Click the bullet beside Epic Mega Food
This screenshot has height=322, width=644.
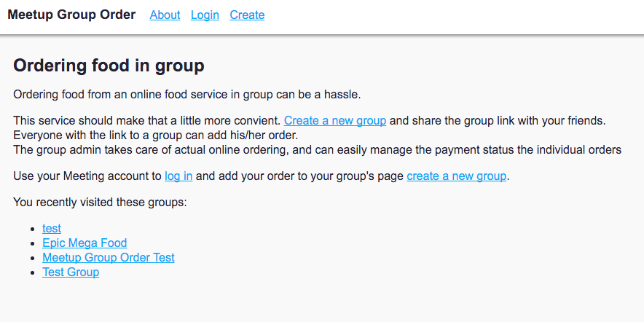[x=34, y=243]
